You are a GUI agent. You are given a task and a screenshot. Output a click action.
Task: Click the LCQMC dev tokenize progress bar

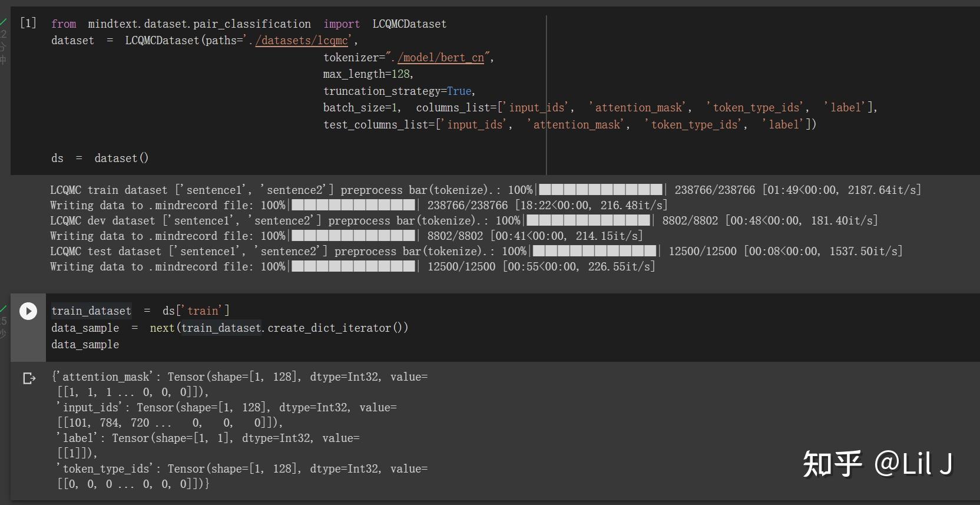[588, 220]
